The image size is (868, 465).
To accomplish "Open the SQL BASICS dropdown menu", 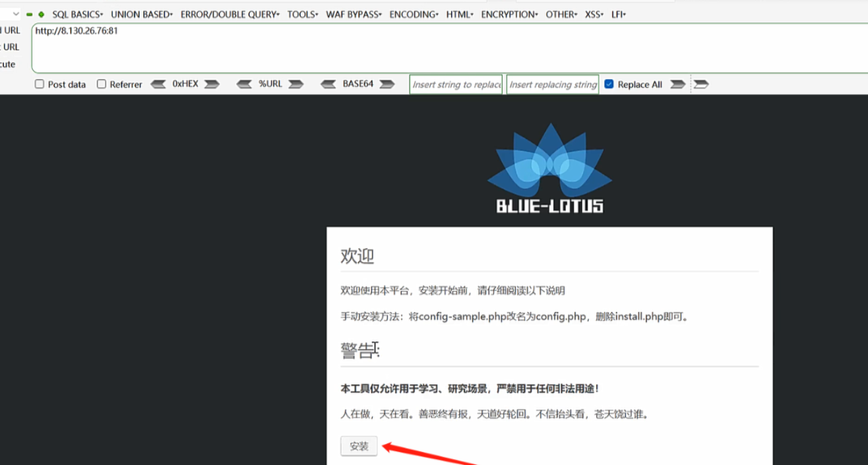I will pyautogui.click(x=78, y=15).
